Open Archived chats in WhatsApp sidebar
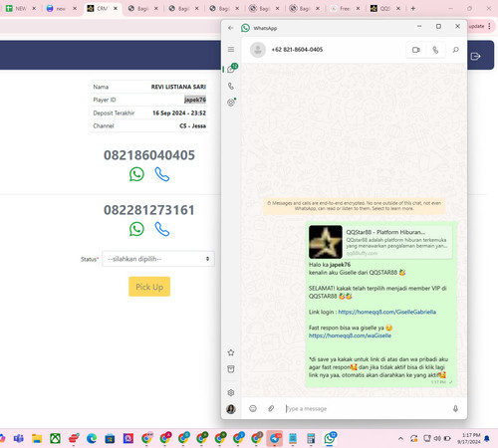The height and width of the screenshot is (448, 498). click(x=231, y=369)
